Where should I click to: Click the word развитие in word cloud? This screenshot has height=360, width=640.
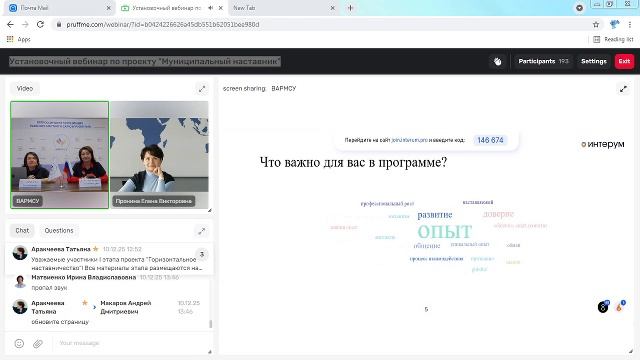435,215
